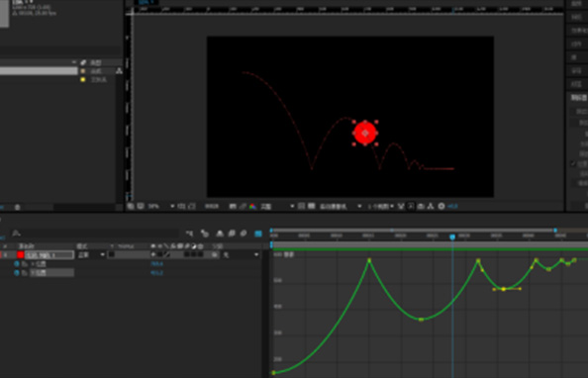This screenshot has height=378, width=588.
Task: Click the current time indicator marker
Action: (x=452, y=236)
